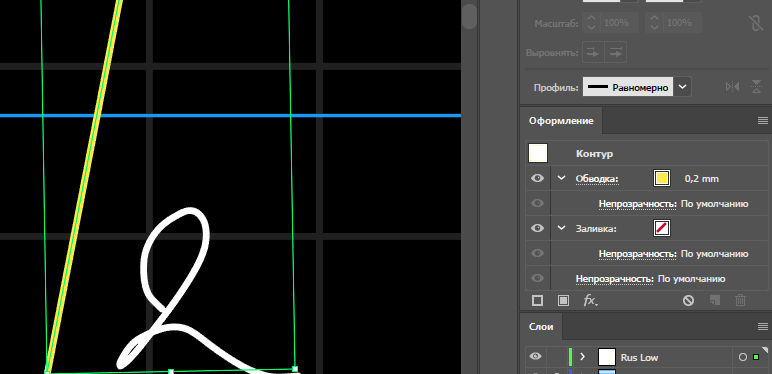Click the bottom object Непрозрачность link
772x374 pixels.
pyautogui.click(x=615, y=279)
